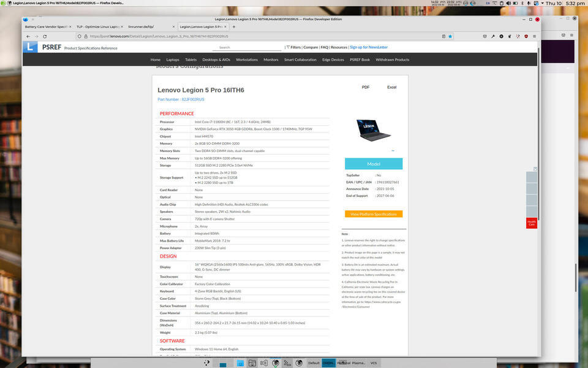Screen dimensions: 588x368
Task: Switch to the VCS virtual desktop
Action: [x=374, y=363]
